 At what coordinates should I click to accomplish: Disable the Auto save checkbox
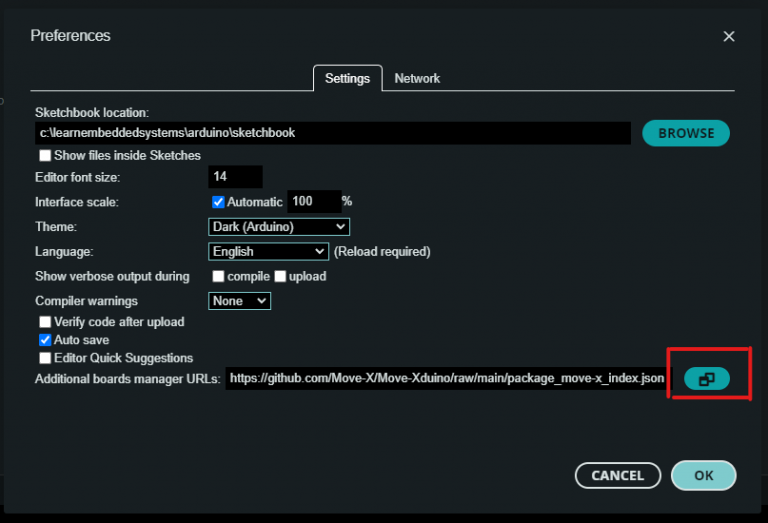45,340
